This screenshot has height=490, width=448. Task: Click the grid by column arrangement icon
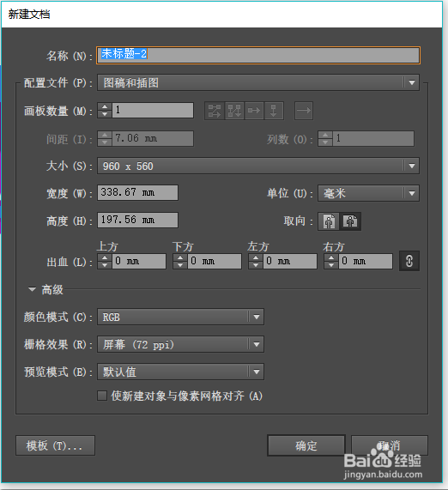[x=234, y=111]
